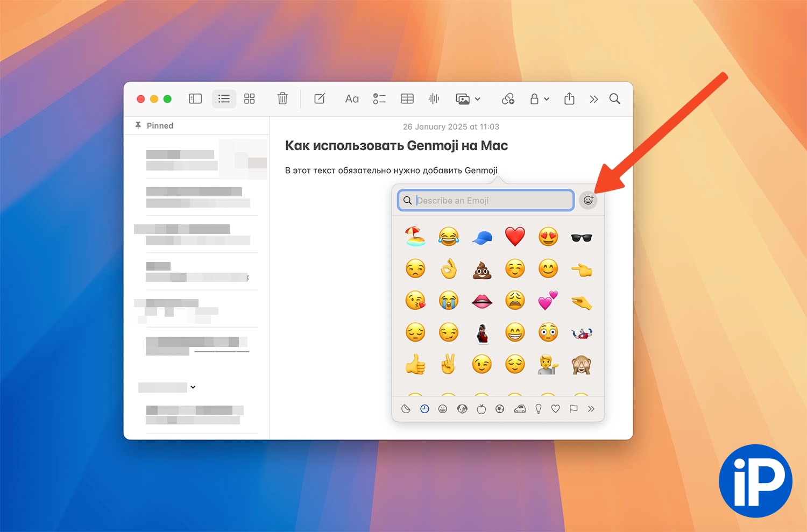Select the lips emoji
The height and width of the screenshot is (532, 807).
point(482,301)
